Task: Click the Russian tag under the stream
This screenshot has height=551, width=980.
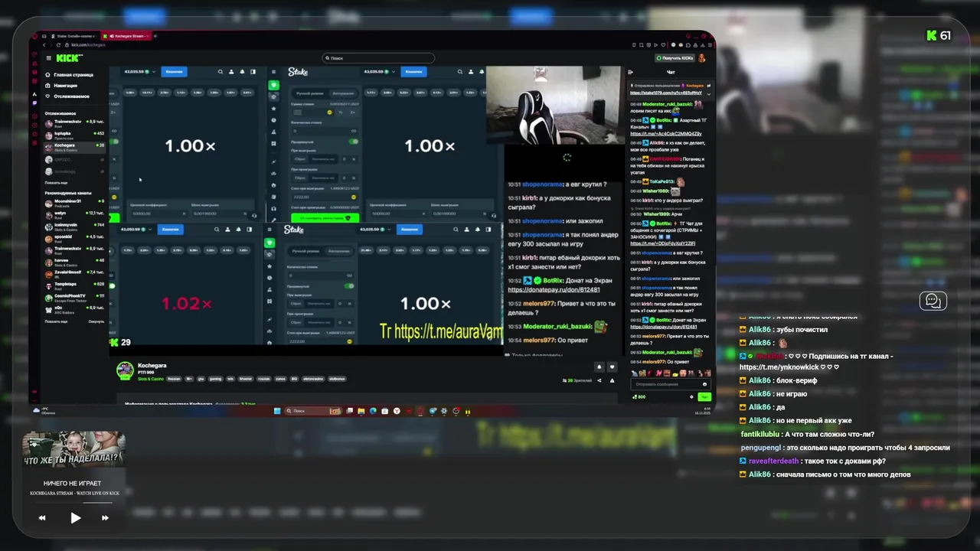Action: (x=174, y=379)
